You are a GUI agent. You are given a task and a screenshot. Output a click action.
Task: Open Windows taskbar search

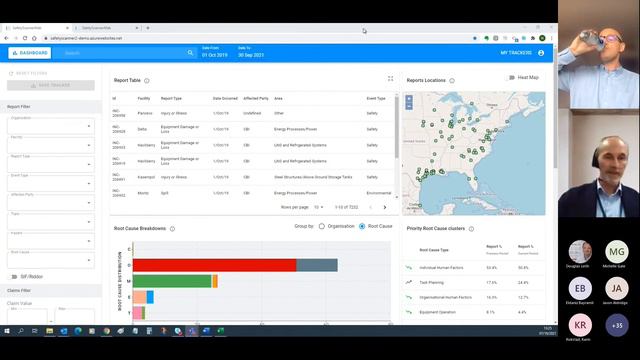[20, 331]
